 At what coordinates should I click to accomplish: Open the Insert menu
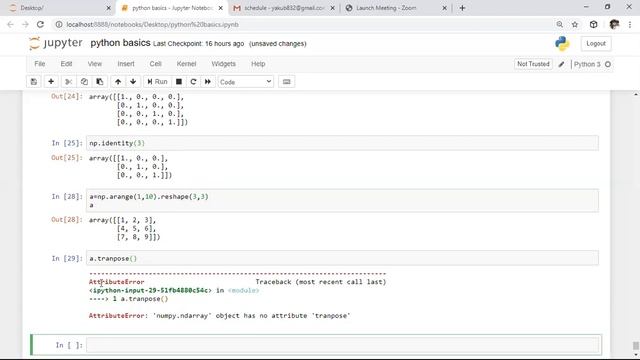(x=126, y=64)
